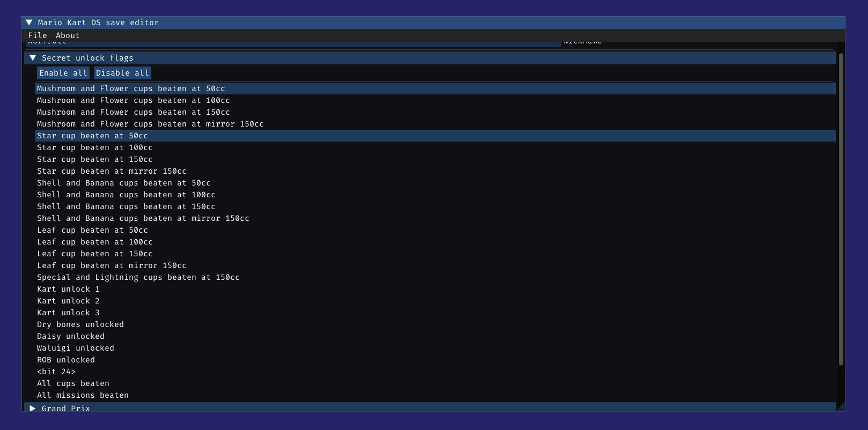Select the <bit 24> flag
Screen dimensions: 868x430
pyautogui.click(x=435, y=372)
